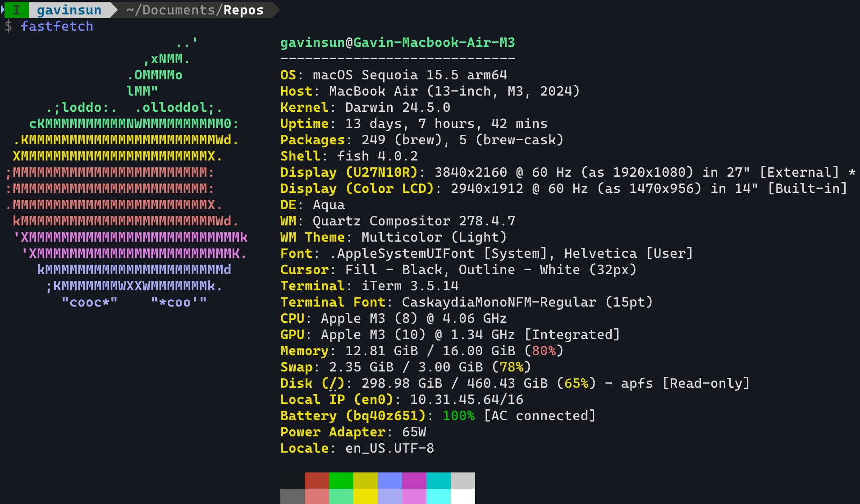Click the lavender swatch in the bottom row

pyautogui.click(x=390, y=496)
